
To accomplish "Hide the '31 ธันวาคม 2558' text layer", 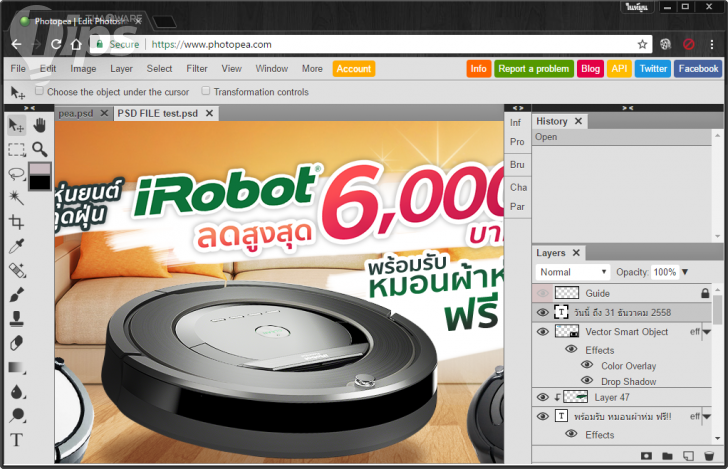I will tap(542, 313).
